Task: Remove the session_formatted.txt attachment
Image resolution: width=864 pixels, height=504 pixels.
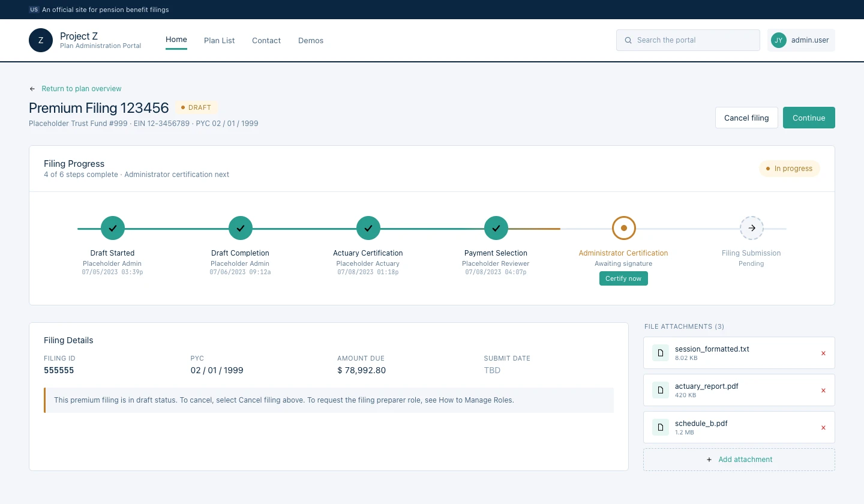Action: pos(823,353)
